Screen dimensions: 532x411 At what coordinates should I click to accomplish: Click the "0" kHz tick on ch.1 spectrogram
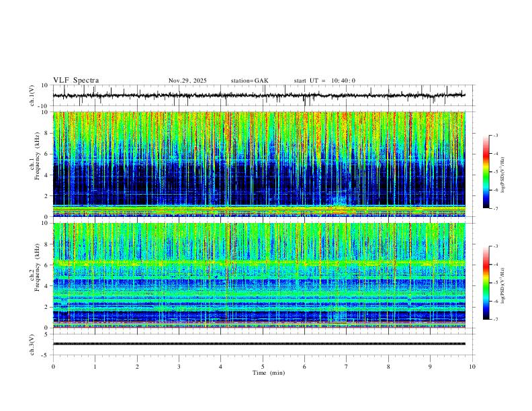click(x=46, y=217)
